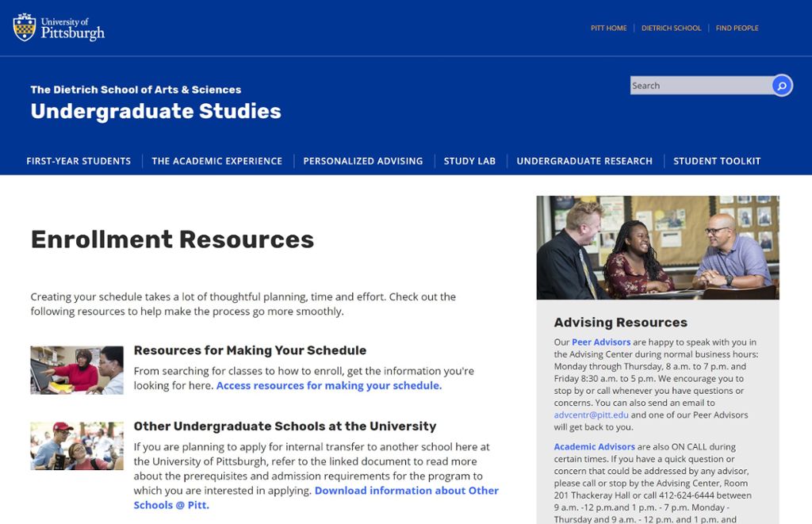Click the magnifying glass search icon

click(x=781, y=85)
